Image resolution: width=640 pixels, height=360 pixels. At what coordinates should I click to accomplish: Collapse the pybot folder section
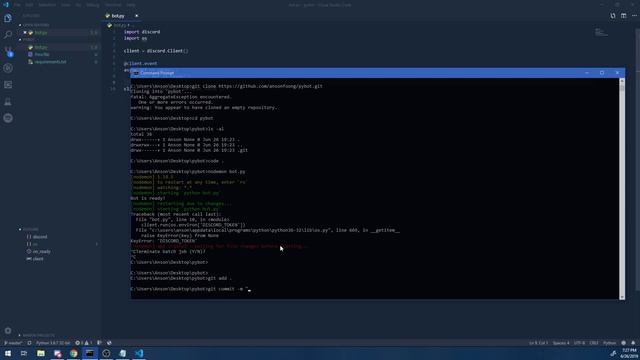coord(27,40)
